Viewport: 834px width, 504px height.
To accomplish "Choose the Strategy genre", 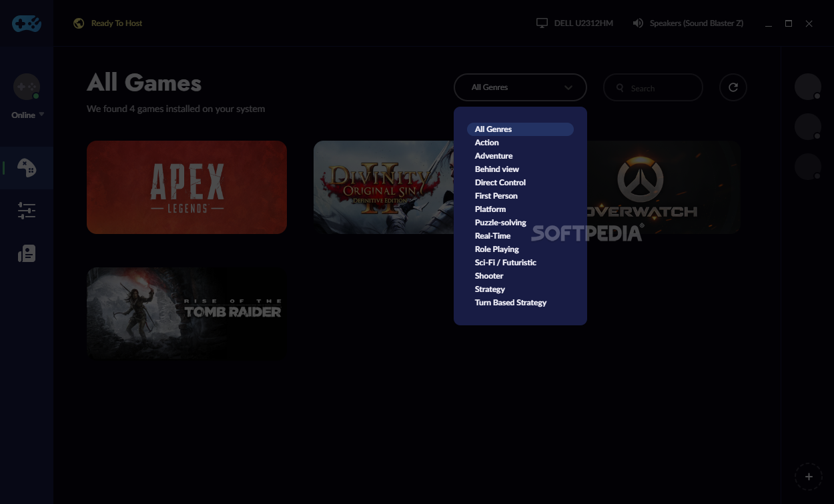I will 490,289.
